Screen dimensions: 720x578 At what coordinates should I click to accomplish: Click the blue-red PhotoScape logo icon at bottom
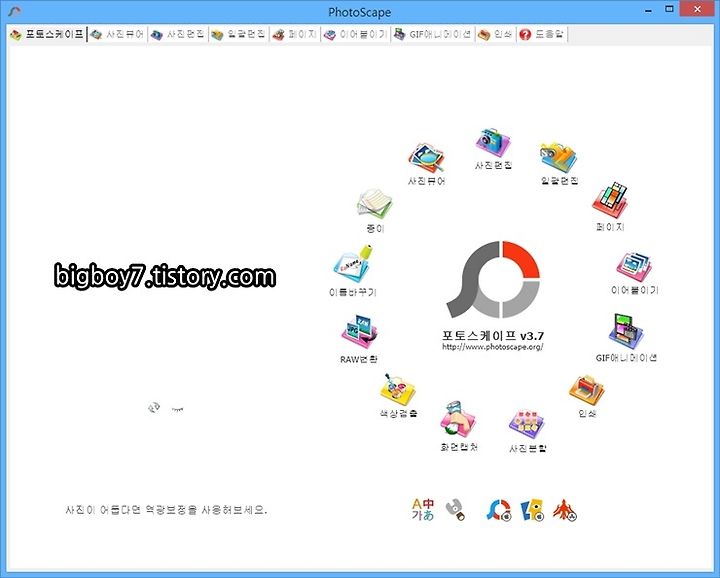(x=499, y=510)
